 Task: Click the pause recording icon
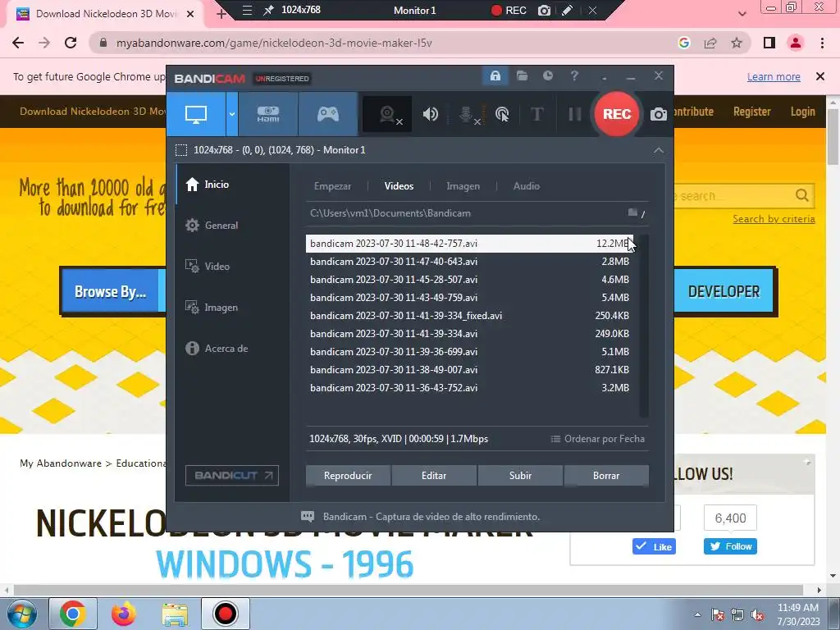tap(574, 114)
